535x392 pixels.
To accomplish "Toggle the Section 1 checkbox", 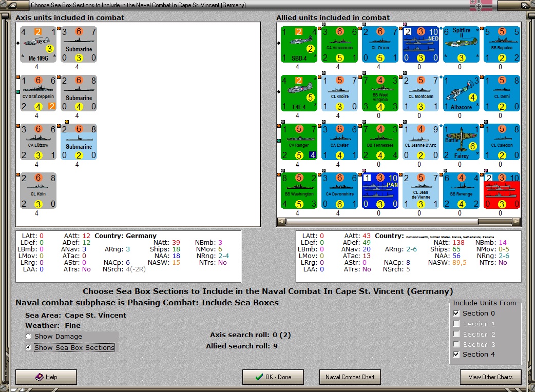I will (456, 324).
